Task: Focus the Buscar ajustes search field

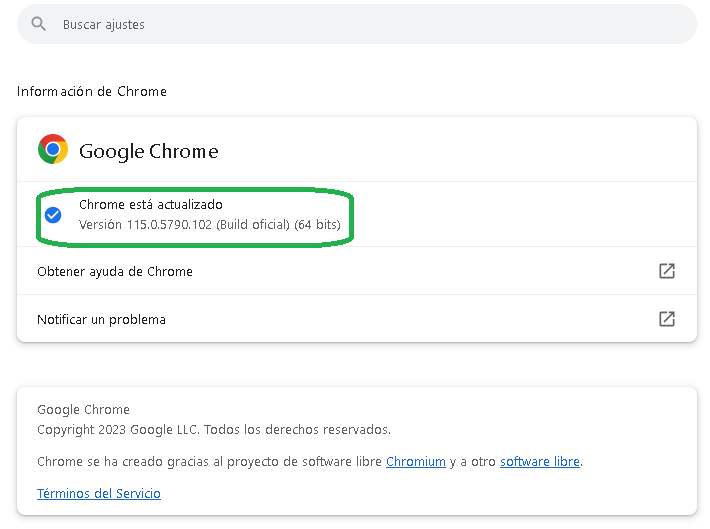Action: [357, 24]
